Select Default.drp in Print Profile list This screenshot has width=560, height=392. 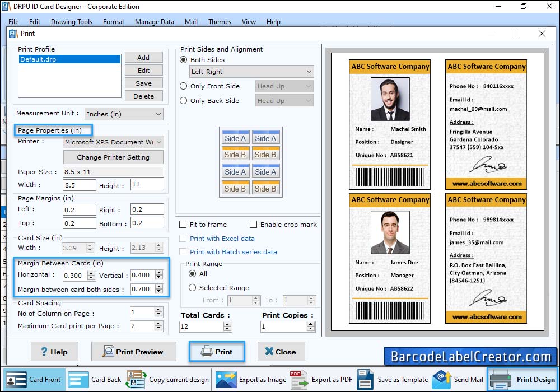click(69, 59)
